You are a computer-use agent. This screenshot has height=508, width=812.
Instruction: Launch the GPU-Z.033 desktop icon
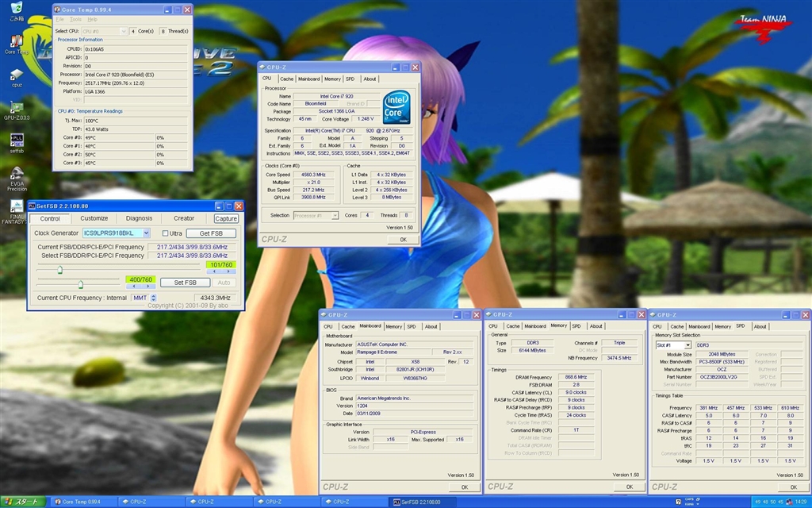click(x=17, y=110)
